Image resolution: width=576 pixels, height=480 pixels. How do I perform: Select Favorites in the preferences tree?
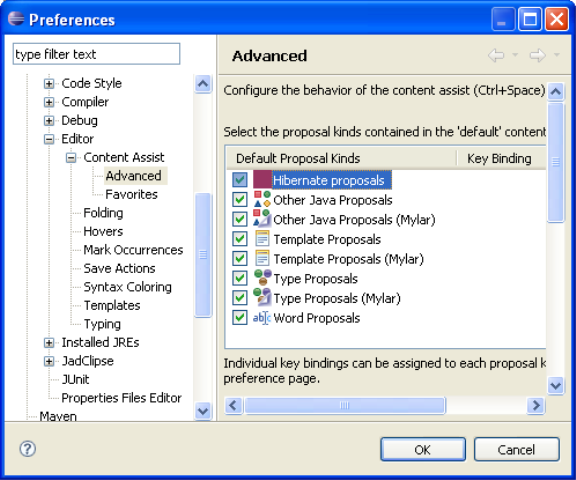[x=131, y=194]
